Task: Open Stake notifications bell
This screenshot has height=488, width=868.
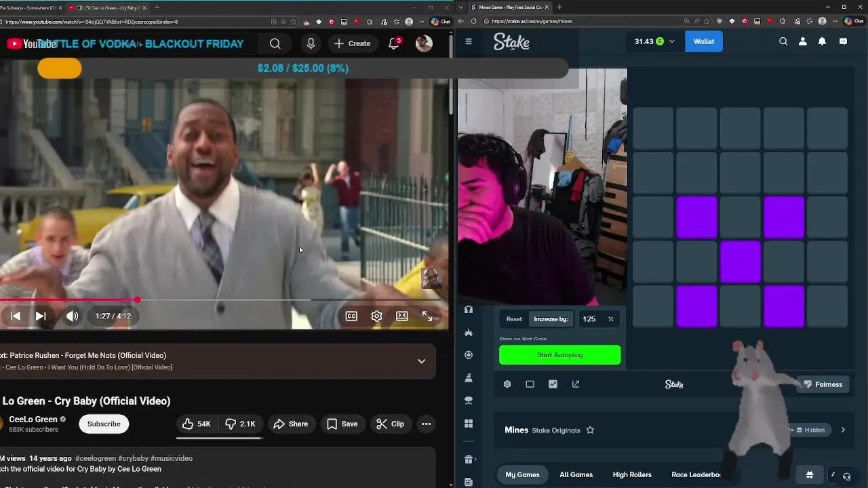Action: point(822,41)
